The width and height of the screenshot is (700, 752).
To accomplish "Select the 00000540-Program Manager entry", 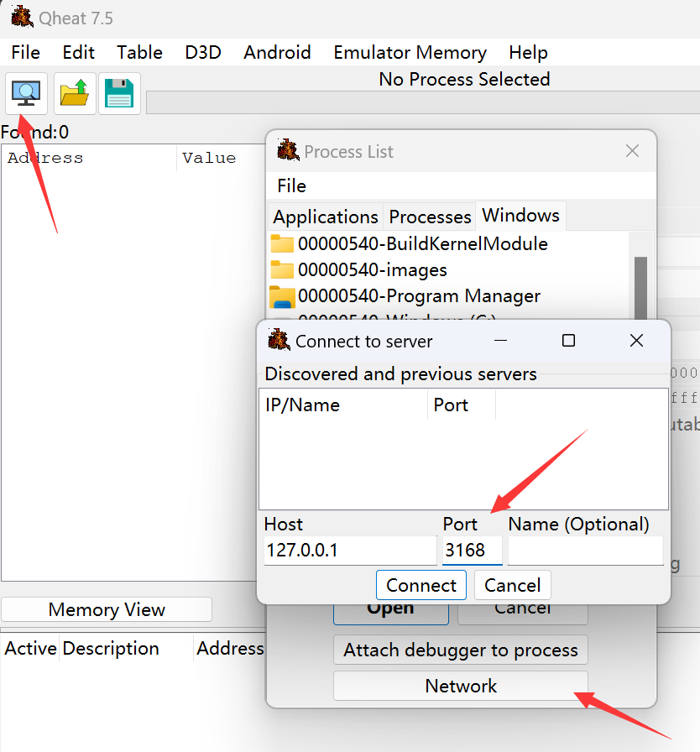I will pyautogui.click(x=419, y=296).
